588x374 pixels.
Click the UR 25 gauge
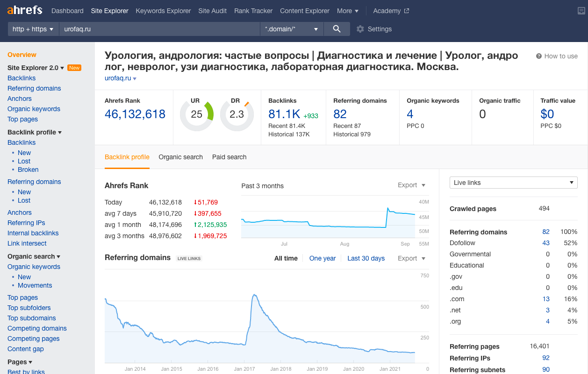tap(197, 114)
